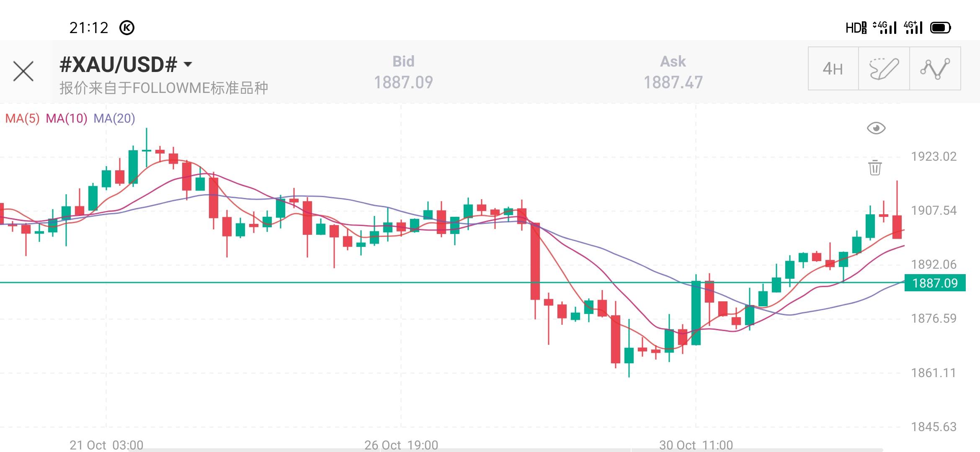The width and height of the screenshot is (980, 452).
Task: Open the drawing tools pencil icon
Action: point(884,69)
